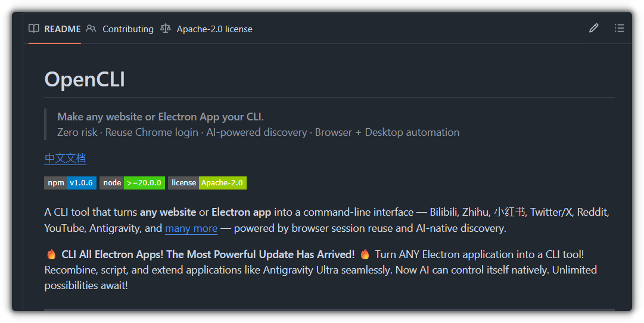Open the Apache-2.0 license tab

[214, 29]
